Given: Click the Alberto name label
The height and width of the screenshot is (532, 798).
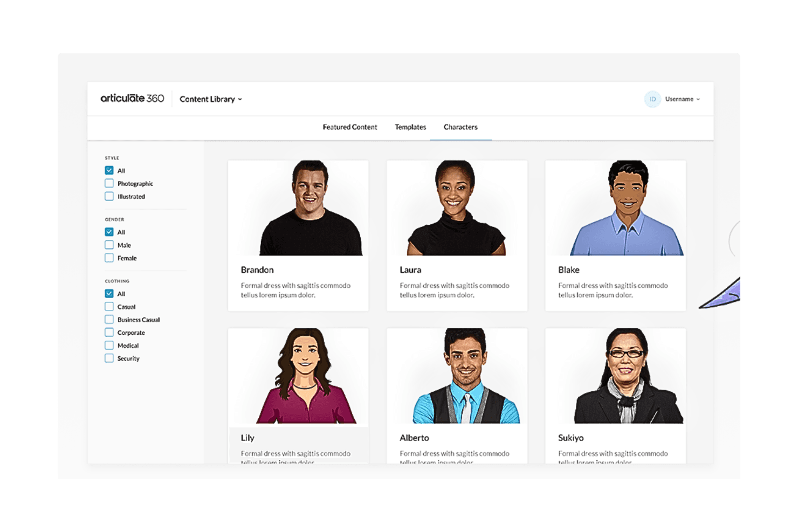Looking at the screenshot, I should point(414,438).
